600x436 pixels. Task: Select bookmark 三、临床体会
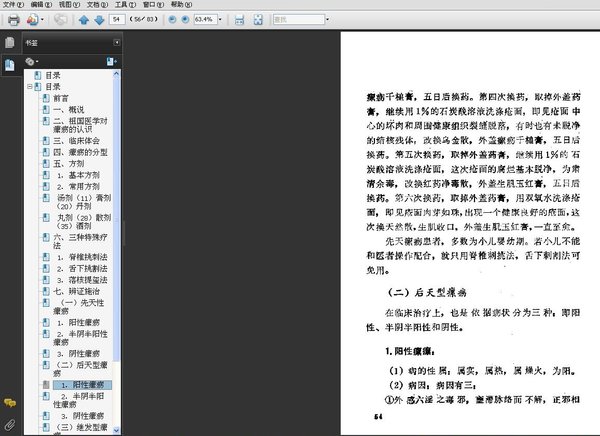(x=76, y=141)
